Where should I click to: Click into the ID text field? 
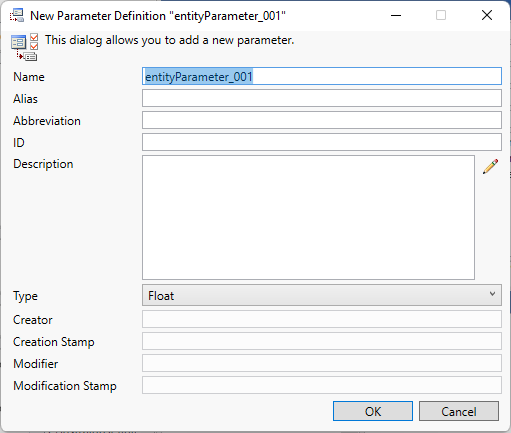(322, 142)
